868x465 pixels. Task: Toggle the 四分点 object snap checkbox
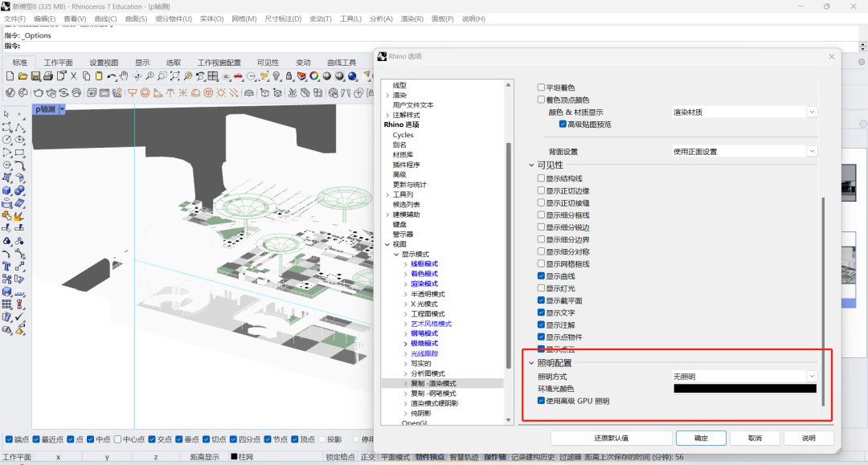click(233, 439)
